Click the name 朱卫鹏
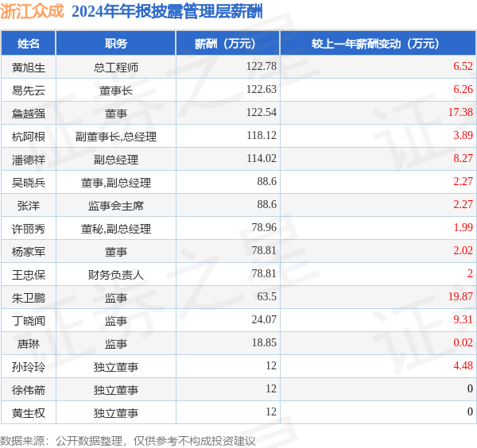This screenshot has width=477, height=448. (x=29, y=298)
